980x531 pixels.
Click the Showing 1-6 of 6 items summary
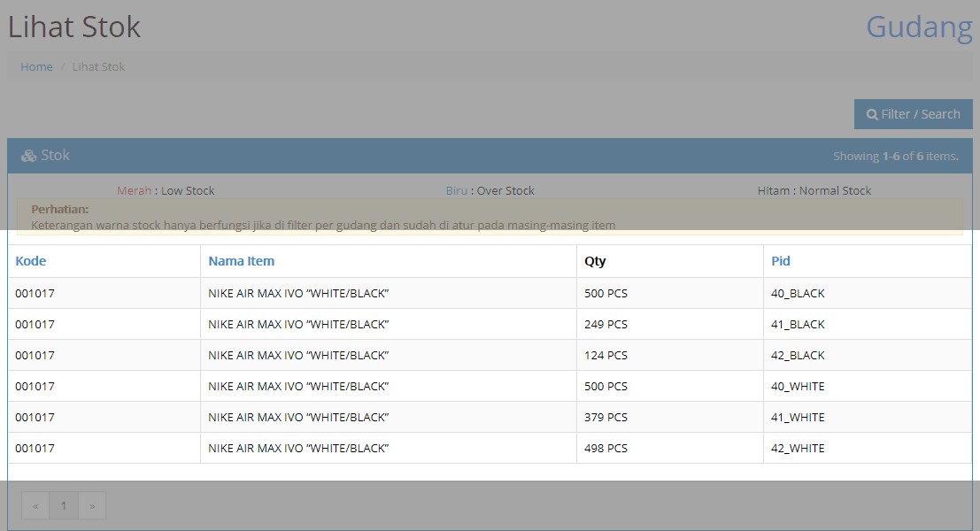click(896, 156)
